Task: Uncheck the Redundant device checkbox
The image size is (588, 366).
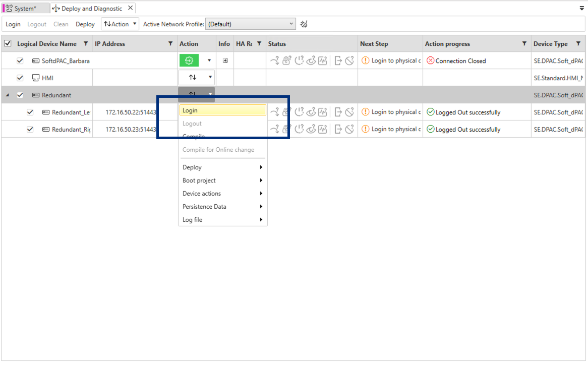Action: tap(20, 95)
